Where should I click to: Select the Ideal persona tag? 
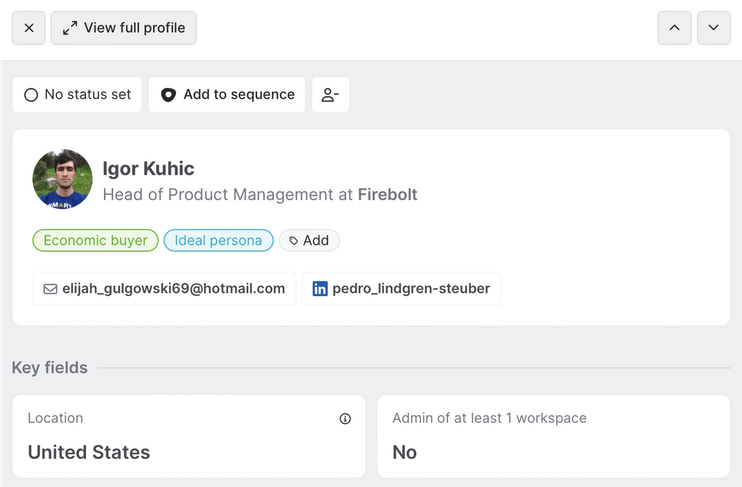click(x=218, y=240)
